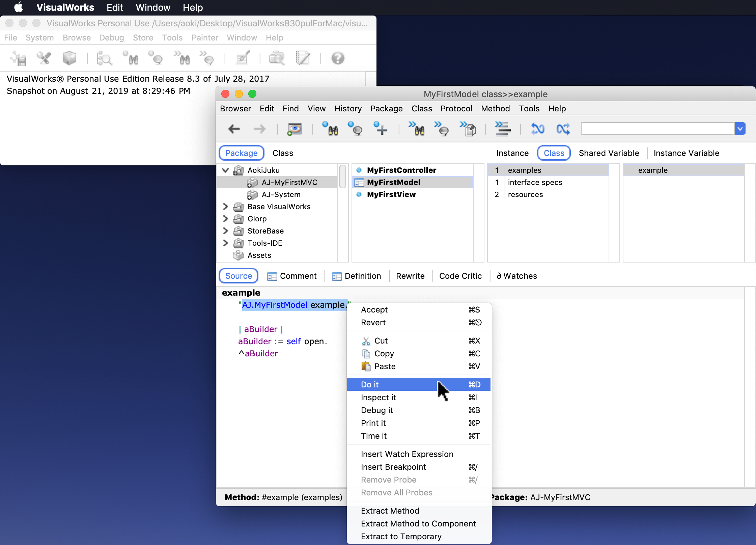Click the help question mark icon in launcher
This screenshot has height=545, width=756.
click(338, 58)
